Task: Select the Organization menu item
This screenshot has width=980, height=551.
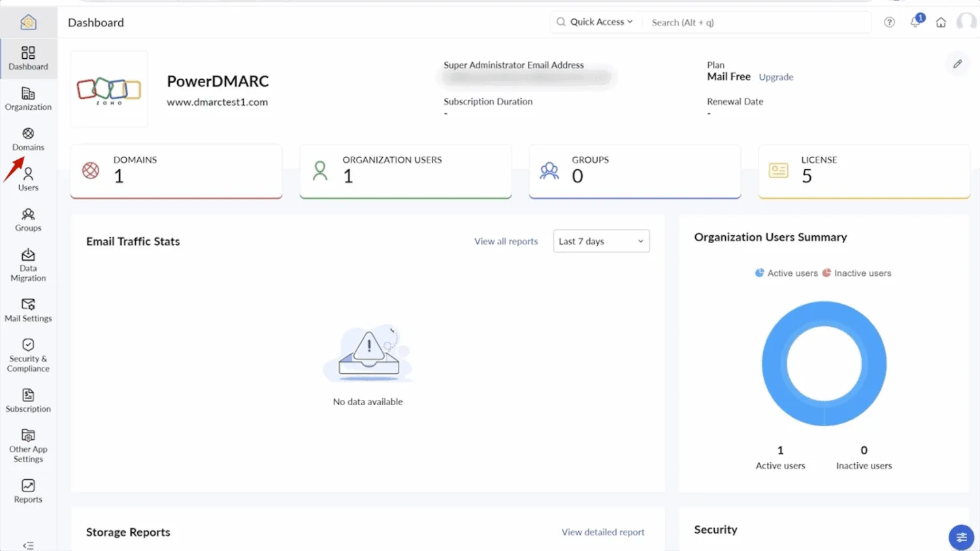Action: pos(28,99)
